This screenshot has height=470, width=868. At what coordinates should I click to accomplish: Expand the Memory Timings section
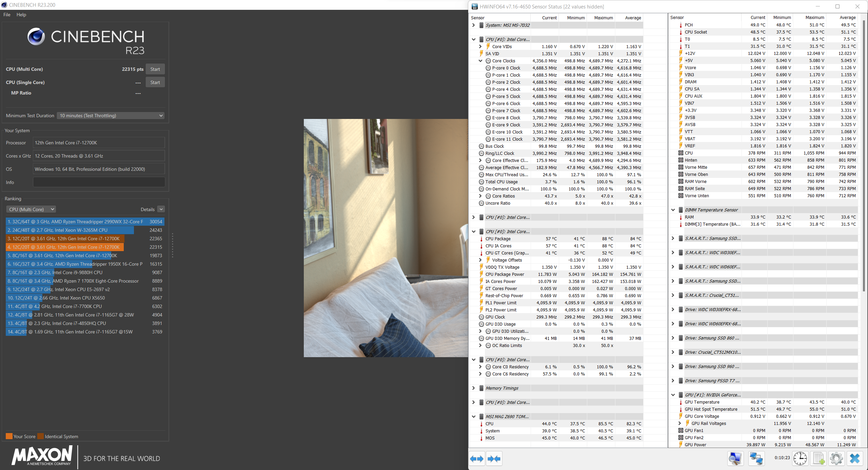coord(474,388)
